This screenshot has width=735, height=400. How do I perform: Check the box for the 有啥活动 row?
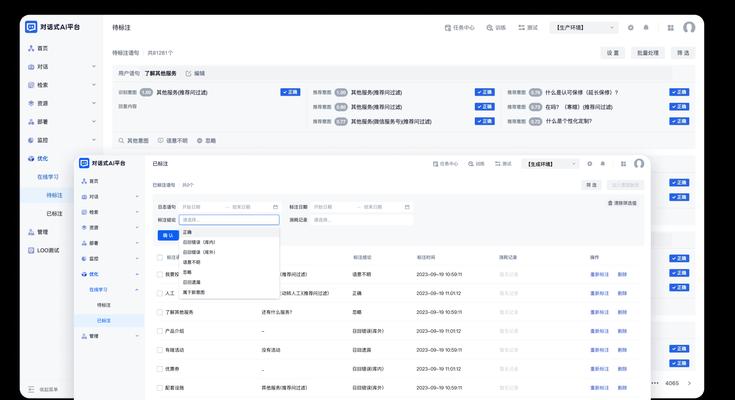click(x=160, y=350)
